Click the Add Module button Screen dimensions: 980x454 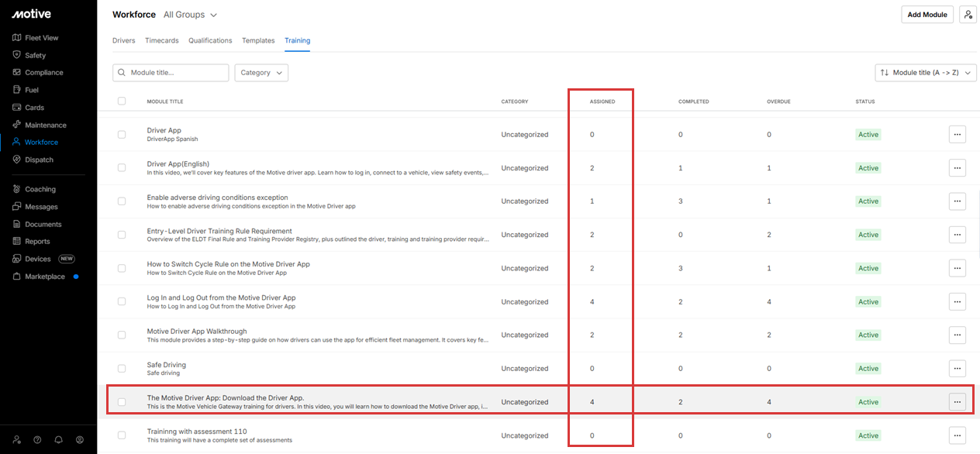pyautogui.click(x=927, y=15)
